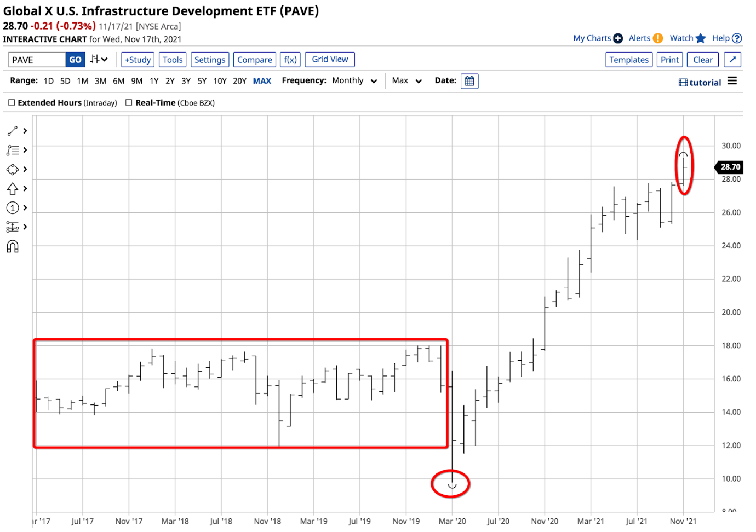This screenshot has width=756, height=532.
Task: Select the 5Y range
Action: point(202,81)
